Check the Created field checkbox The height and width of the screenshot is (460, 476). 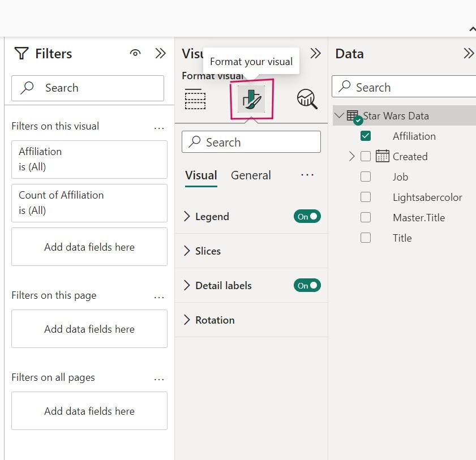[x=366, y=156]
